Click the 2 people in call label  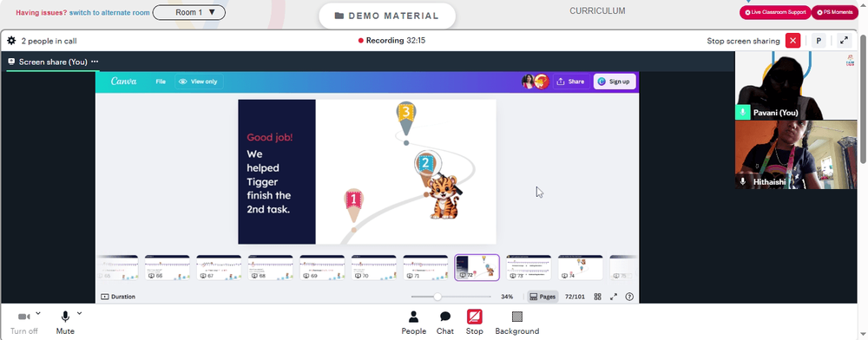click(49, 41)
